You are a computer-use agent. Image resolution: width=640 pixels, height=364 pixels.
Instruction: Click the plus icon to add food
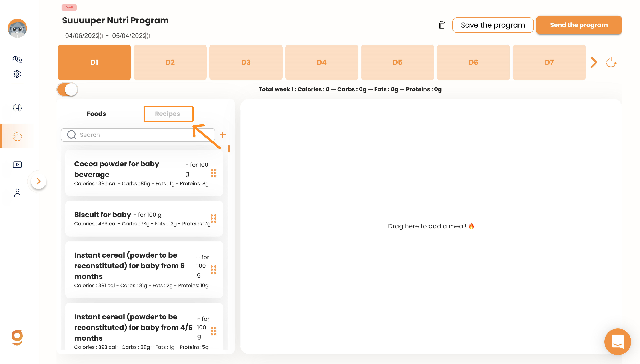(223, 135)
